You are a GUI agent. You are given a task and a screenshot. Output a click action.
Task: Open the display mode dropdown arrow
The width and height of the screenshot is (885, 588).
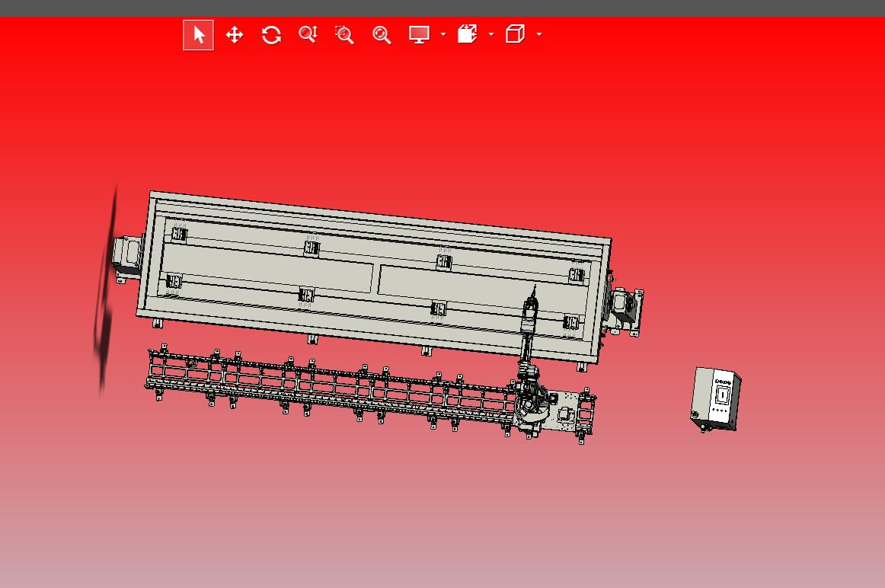(x=443, y=34)
